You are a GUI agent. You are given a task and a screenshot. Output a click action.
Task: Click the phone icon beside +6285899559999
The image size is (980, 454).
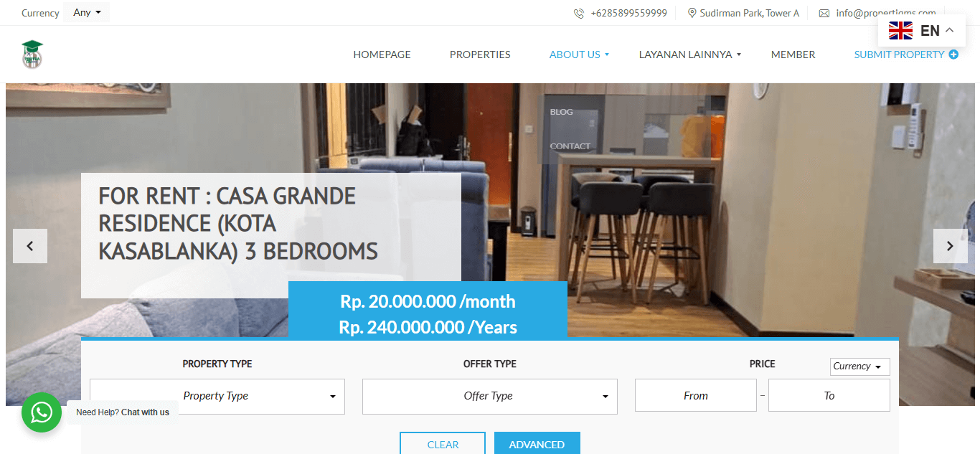tap(579, 13)
